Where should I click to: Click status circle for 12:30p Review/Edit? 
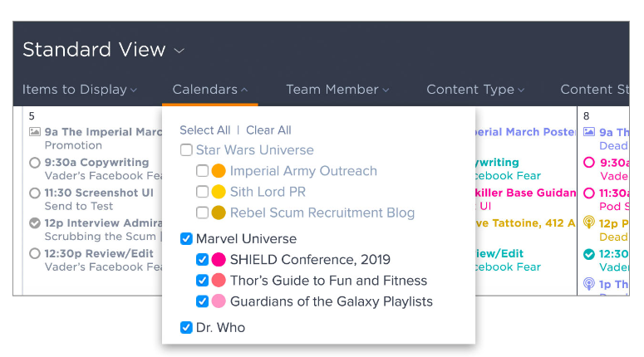pos(35,254)
